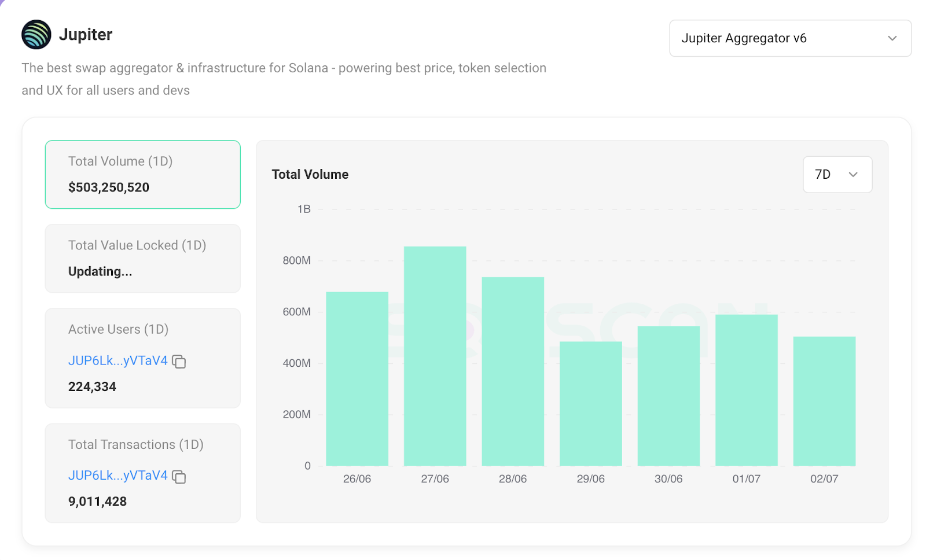This screenshot has width=926, height=560.
Task: Click the 28/06 date label
Action: pos(513,479)
